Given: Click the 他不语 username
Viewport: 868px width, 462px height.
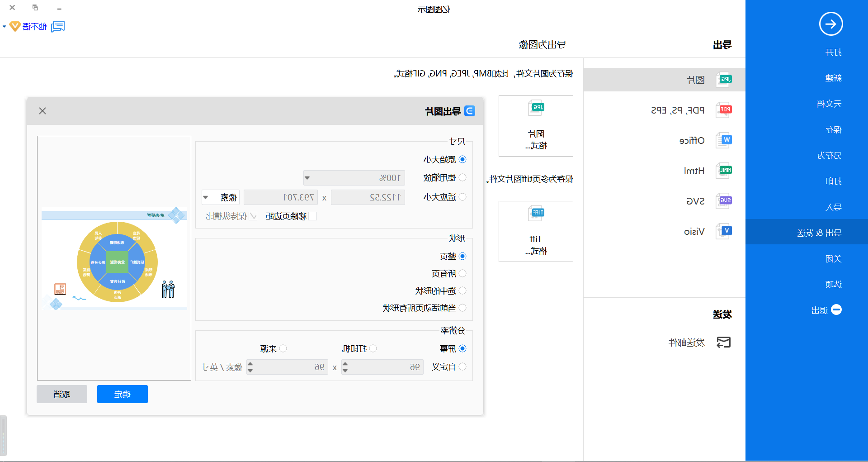Looking at the screenshot, I should click(x=35, y=27).
